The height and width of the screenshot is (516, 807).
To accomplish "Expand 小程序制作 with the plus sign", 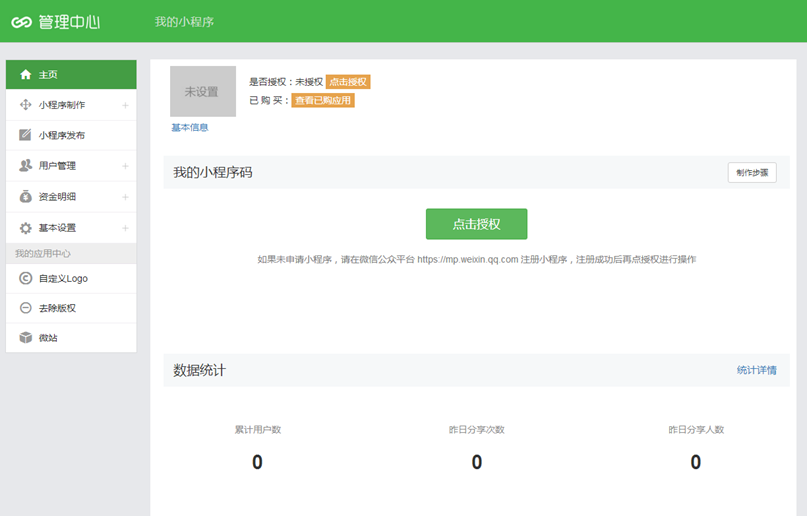I will pos(125,105).
